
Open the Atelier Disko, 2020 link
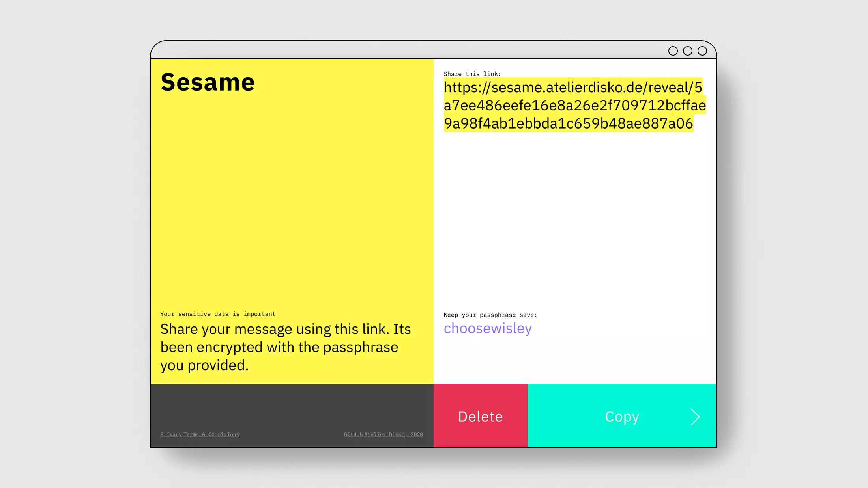pos(393,434)
